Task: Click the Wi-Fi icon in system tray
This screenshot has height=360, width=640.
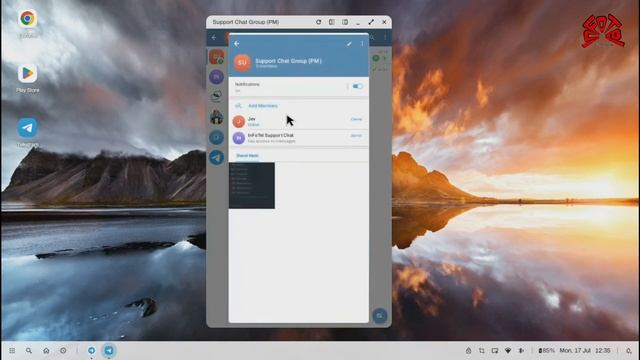Action: (508, 351)
